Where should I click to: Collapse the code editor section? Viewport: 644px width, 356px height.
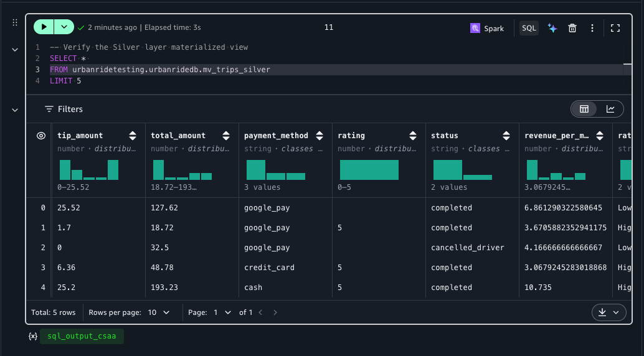pos(15,50)
